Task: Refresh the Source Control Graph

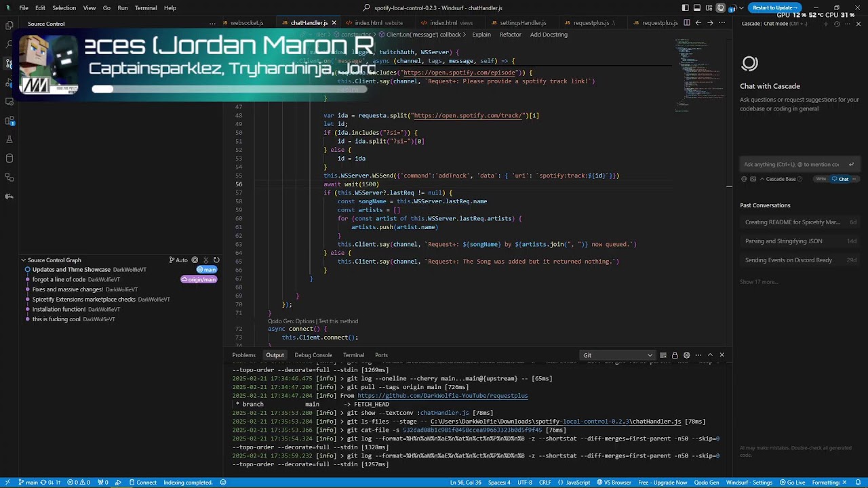Action: pyautogui.click(x=216, y=260)
